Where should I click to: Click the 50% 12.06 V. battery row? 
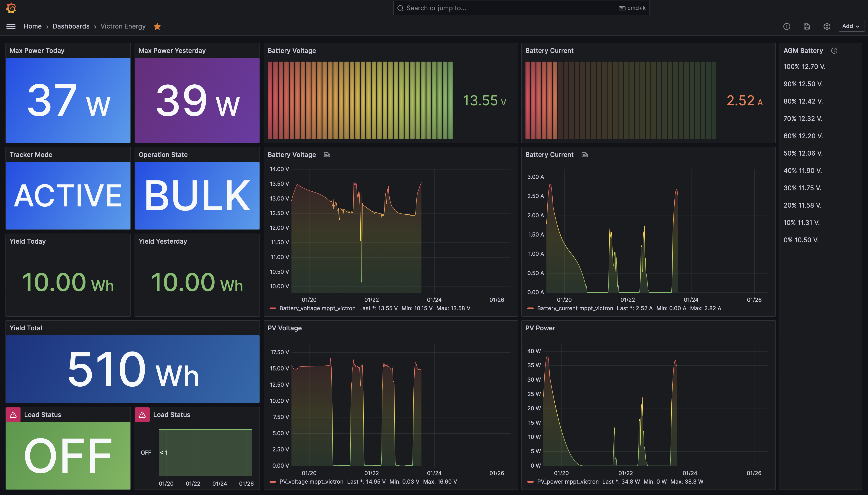coord(803,153)
